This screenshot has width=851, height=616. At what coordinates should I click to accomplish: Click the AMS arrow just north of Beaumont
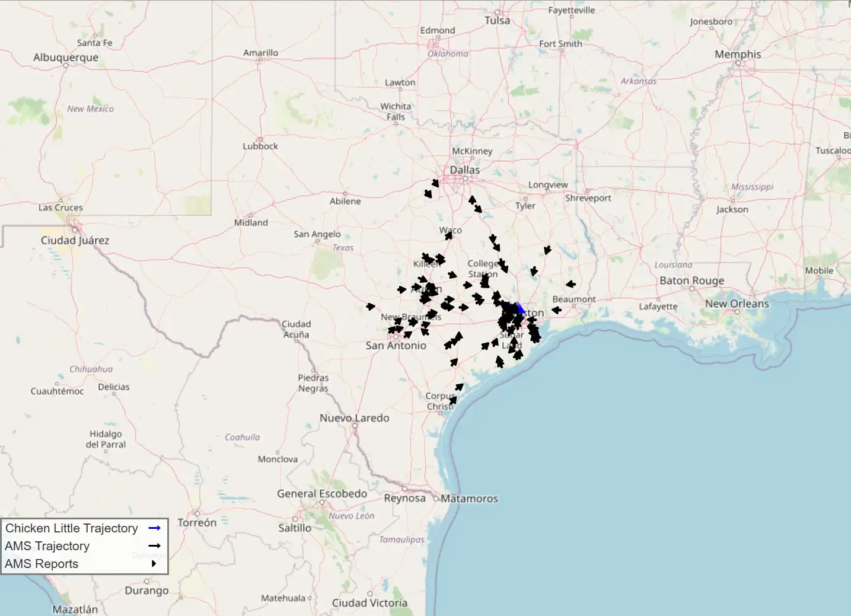coord(570,285)
